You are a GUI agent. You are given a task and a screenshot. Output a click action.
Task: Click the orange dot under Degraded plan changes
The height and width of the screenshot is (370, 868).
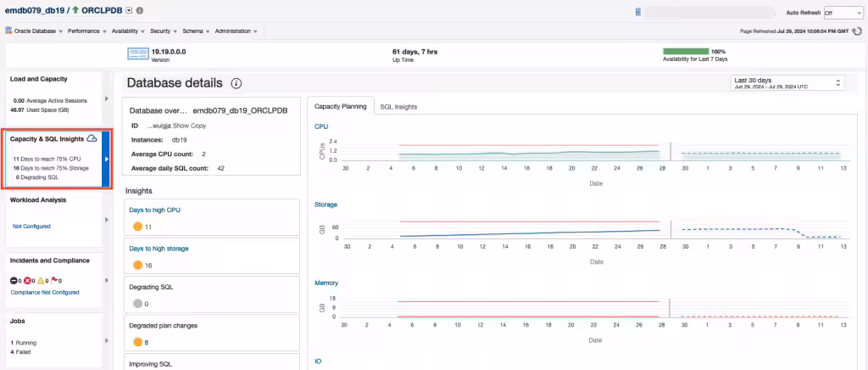tap(138, 342)
